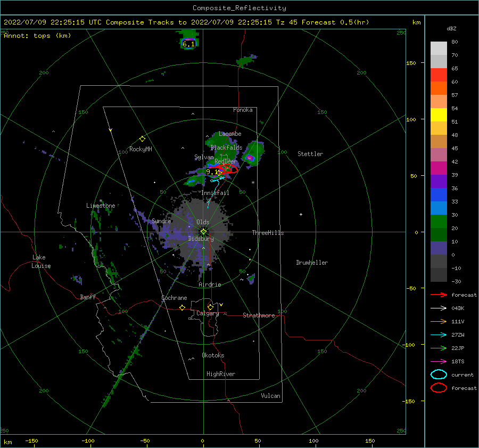Select the storm cell core west of Stettler
Image resolution: width=479 pixels, height=448 pixels.
click(250, 158)
